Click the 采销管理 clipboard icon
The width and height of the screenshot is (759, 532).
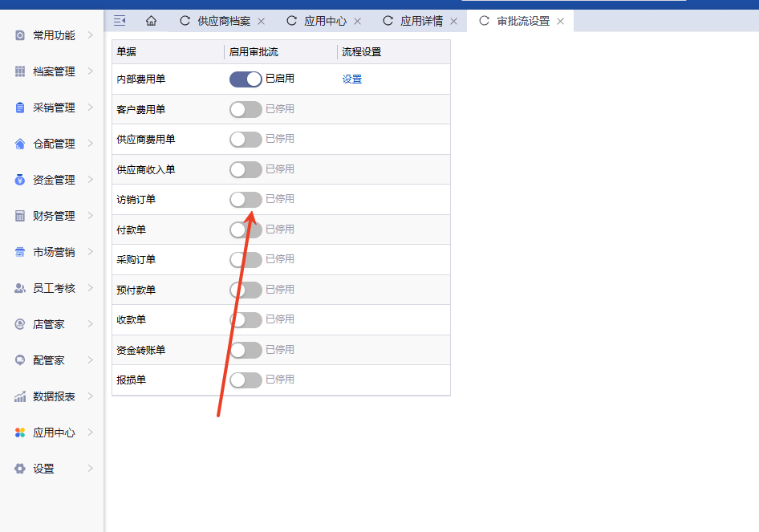tap(20, 108)
